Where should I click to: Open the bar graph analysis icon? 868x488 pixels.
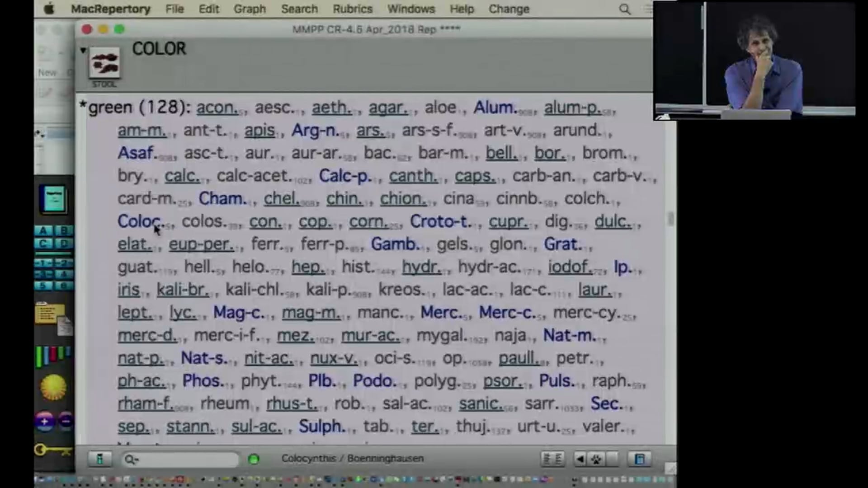[x=53, y=356]
